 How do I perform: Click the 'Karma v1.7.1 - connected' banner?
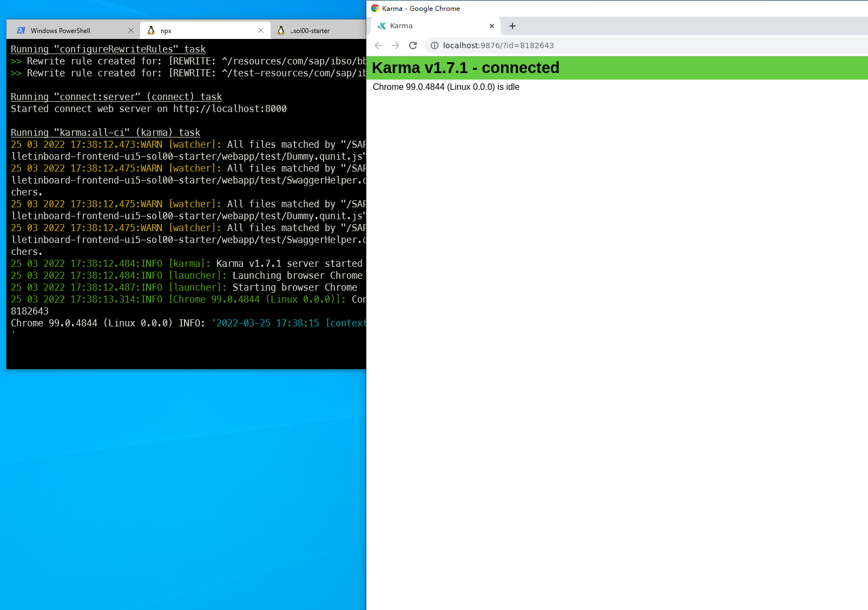coord(617,68)
